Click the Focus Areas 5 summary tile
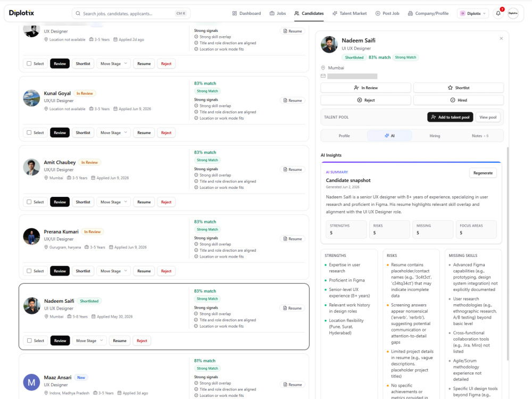Screen dimensions: 532x399 point(476,229)
